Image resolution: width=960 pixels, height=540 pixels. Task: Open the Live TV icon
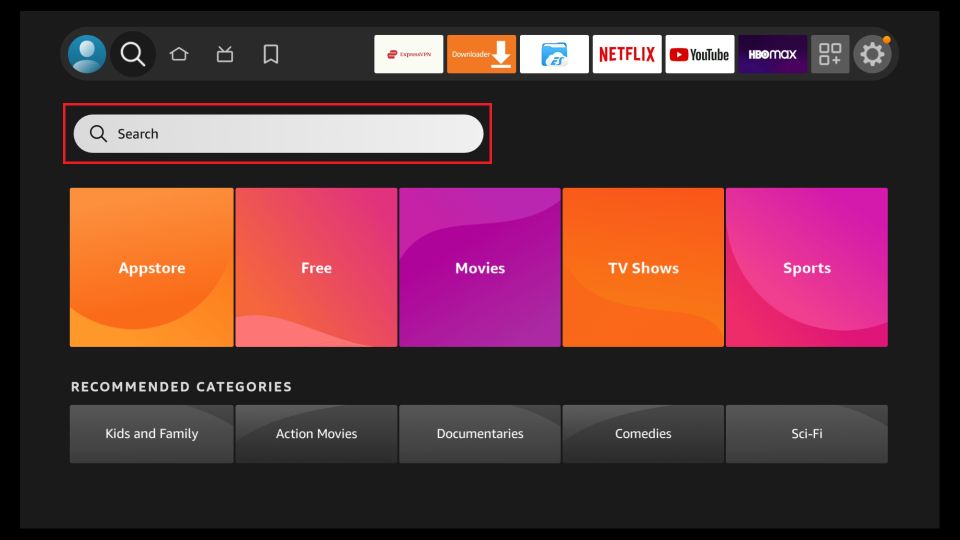coord(225,54)
